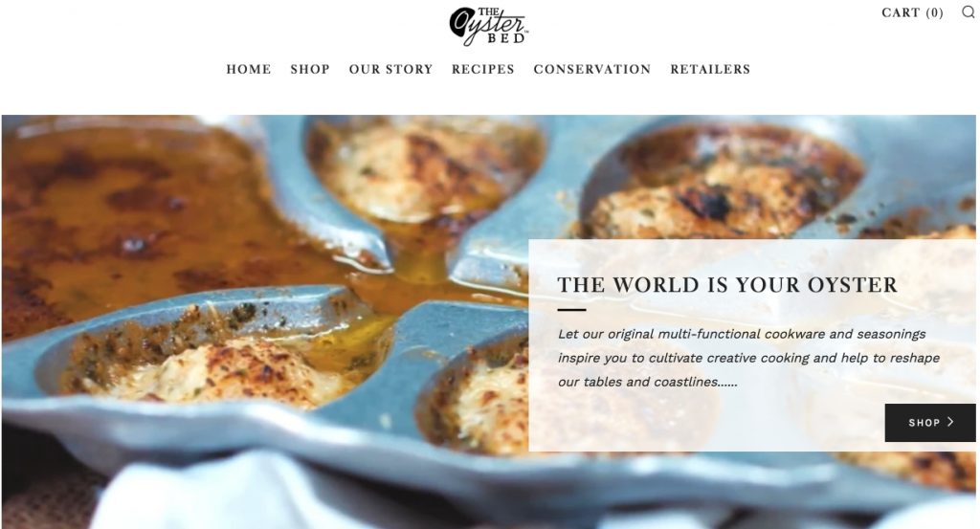
Task: Click the arrow chevron in Shop button
Action: 950,422
